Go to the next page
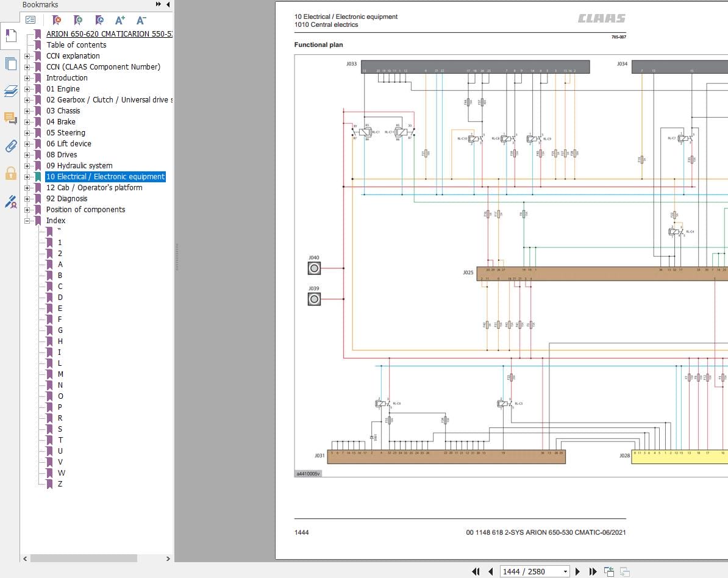Image resolution: width=728 pixels, height=578 pixels. click(x=577, y=571)
